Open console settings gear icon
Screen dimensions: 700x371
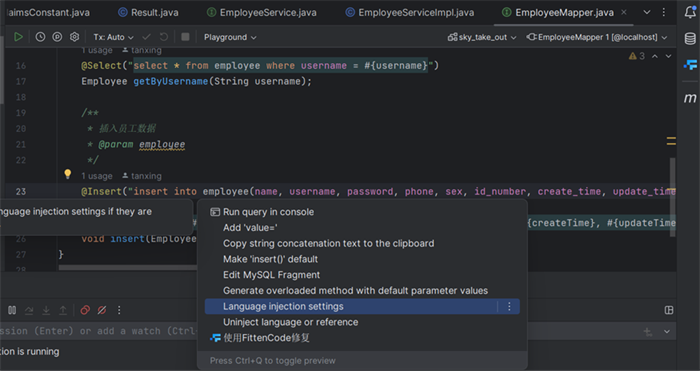75,37
